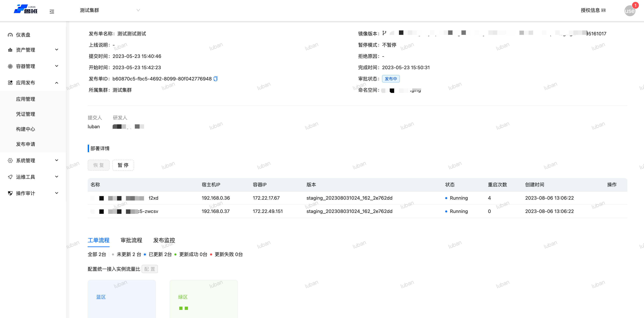Click the dashboard gauge icon
This screenshot has width=644, height=318.
click(x=10, y=35)
